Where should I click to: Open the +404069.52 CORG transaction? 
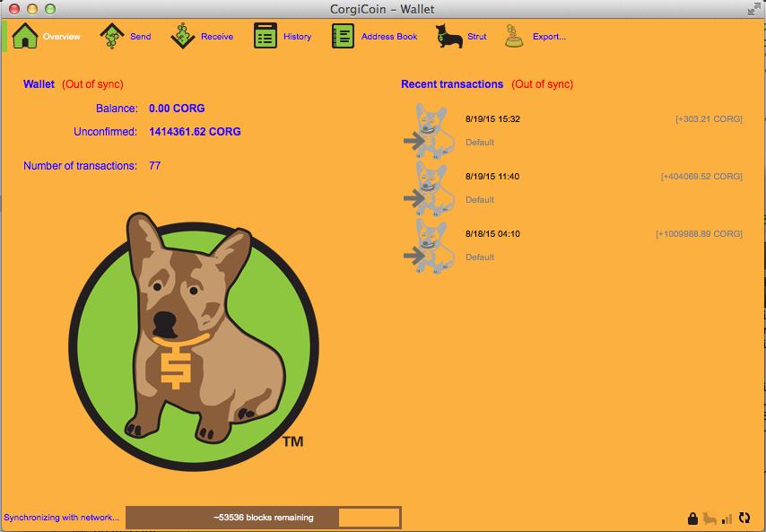point(701,177)
